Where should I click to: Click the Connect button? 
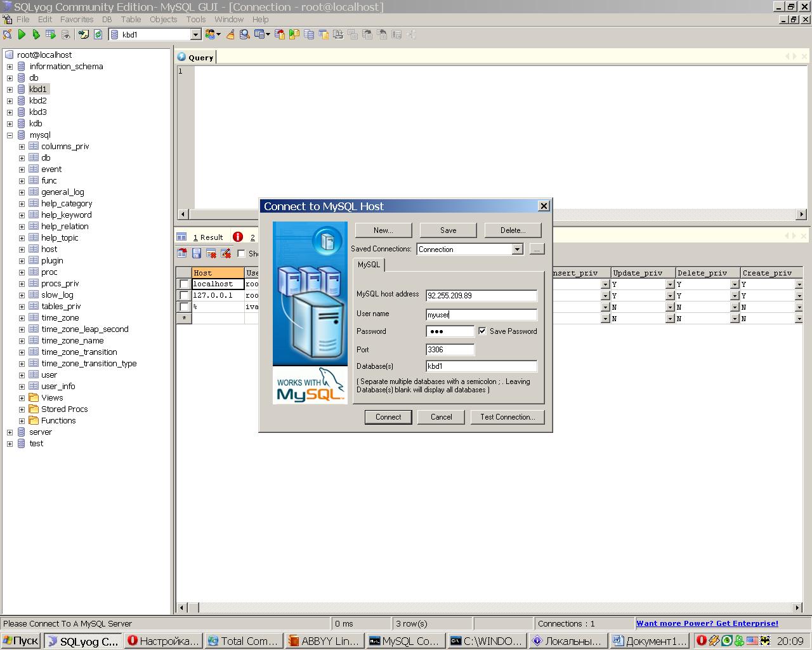[x=388, y=417]
